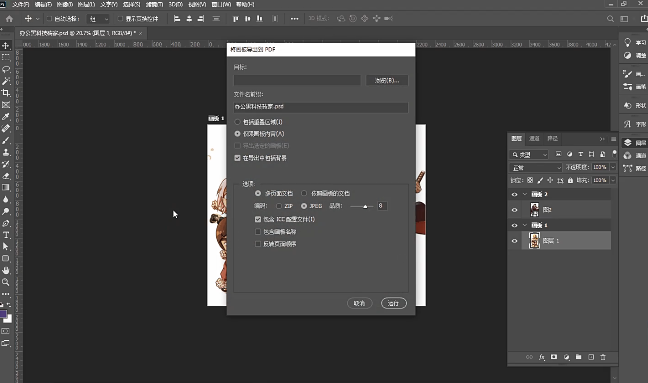Select the Gradient tool

(x=6, y=188)
